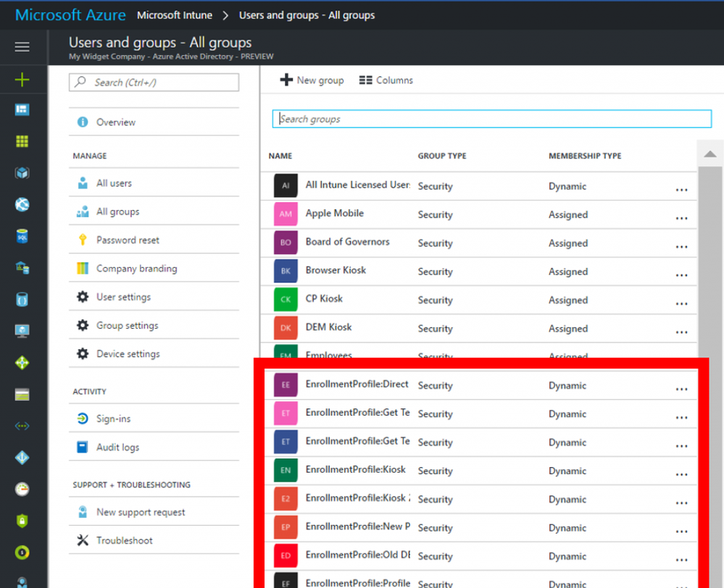Click the key icon next to Password reset

coord(83,240)
